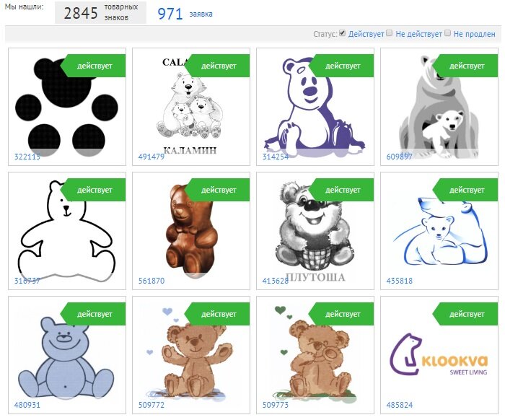This screenshot has height=420, width=505.
Task: Click the number link 435818
Action: 400,281
